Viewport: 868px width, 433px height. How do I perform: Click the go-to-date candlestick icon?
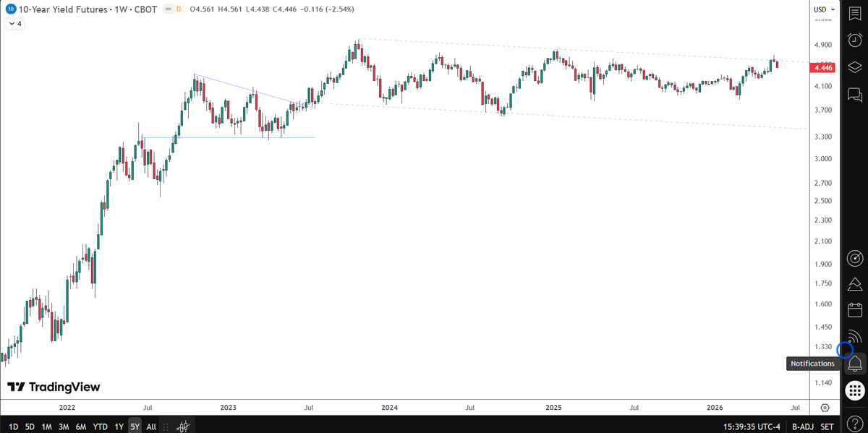point(184,426)
